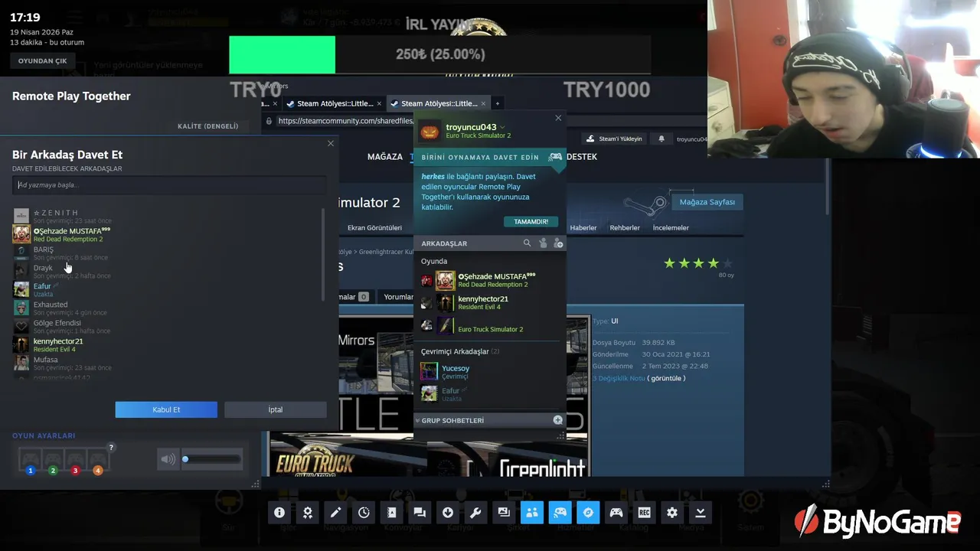Adjust the remote play volume slider
This screenshot has height=551, width=980.
click(x=212, y=459)
